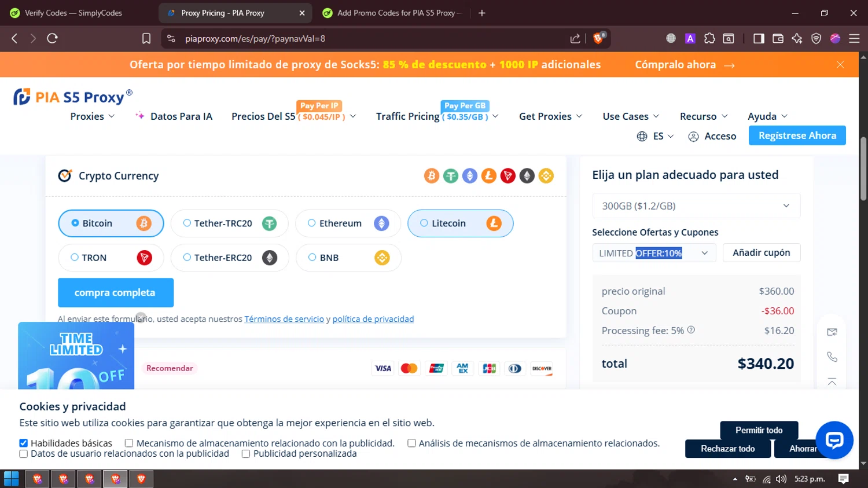868x488 pixels.
Task: Close the orange promo banner
Action: point(840,64)
